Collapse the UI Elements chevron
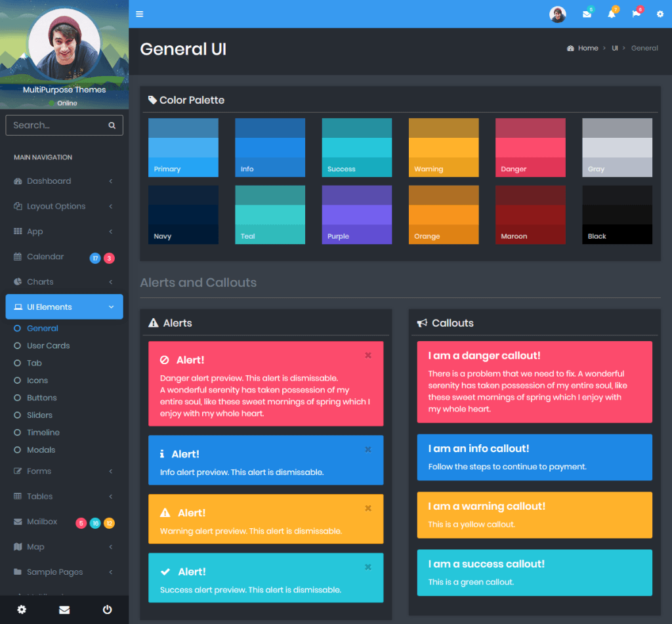Screen dimensions: 672x624 click(111, 307)
